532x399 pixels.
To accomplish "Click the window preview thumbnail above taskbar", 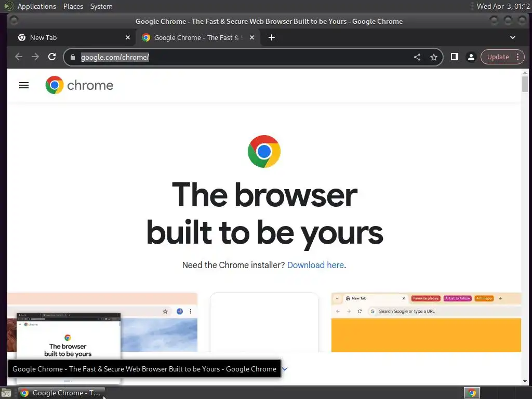I will click(x=69, y=336).
